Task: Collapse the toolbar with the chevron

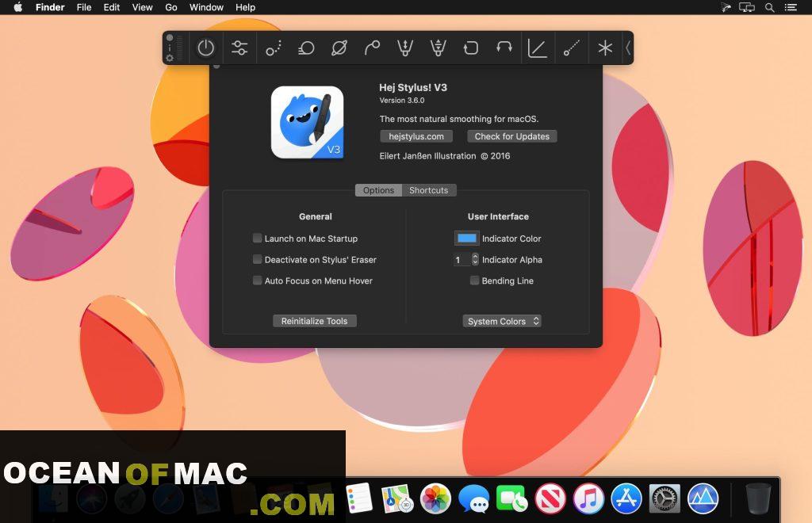Action: pyautogui.click(x=628, y=48)
